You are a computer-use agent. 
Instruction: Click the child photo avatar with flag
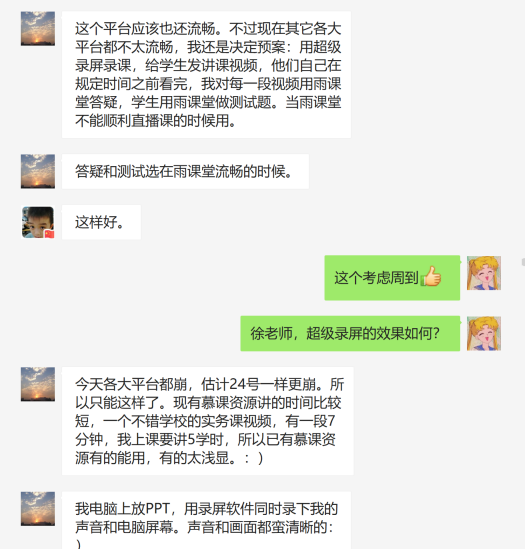(x=38, y=222)
